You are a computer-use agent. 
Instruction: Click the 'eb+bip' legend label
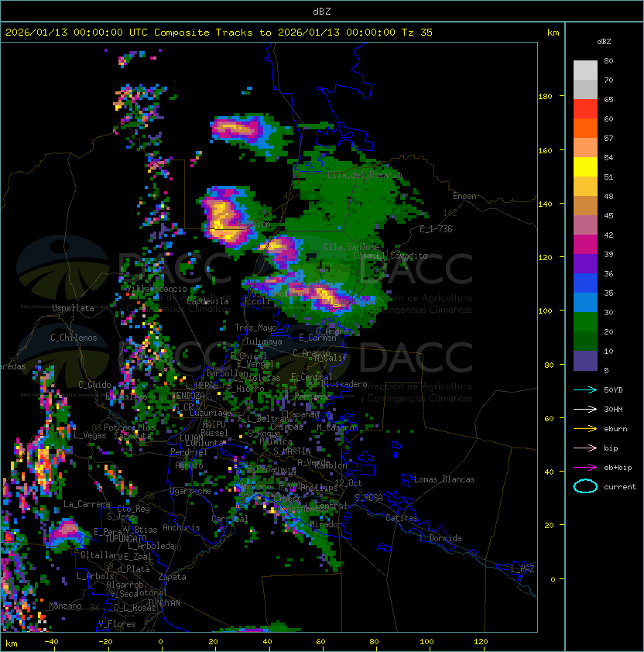pos(618,468)
